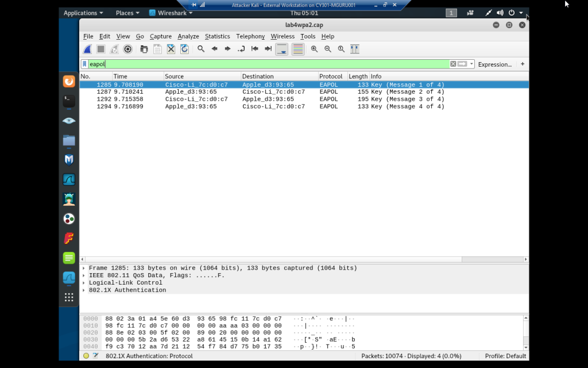Open the Capture menu

pos(161,36)
